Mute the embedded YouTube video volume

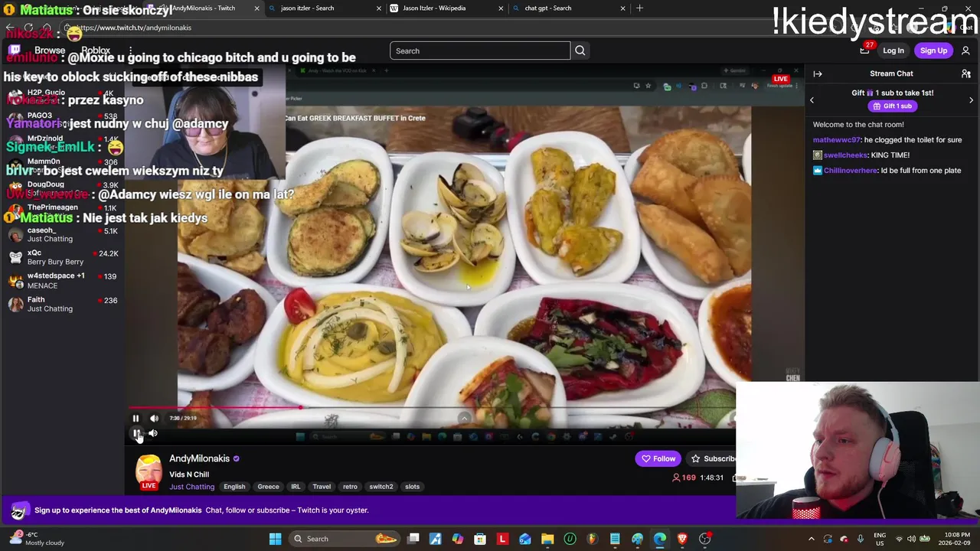[x=154, y=419]
